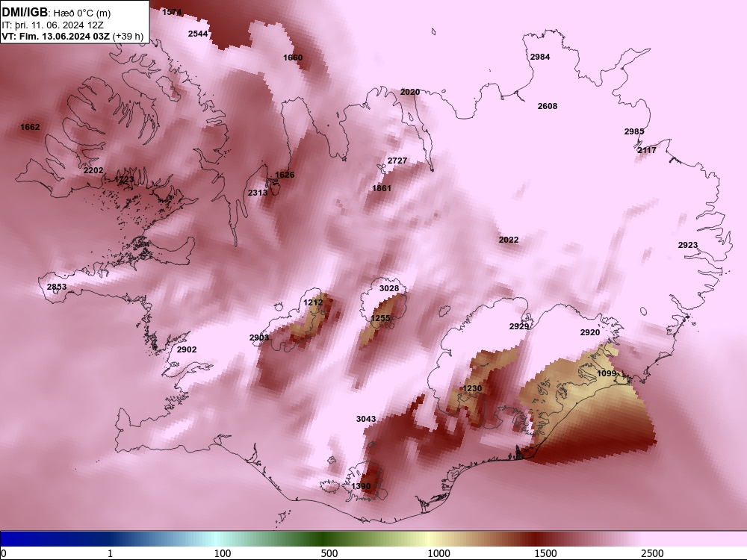Click the map value 1723
Image resolution: width=747 pixels, height=560 pixels.
124,179
